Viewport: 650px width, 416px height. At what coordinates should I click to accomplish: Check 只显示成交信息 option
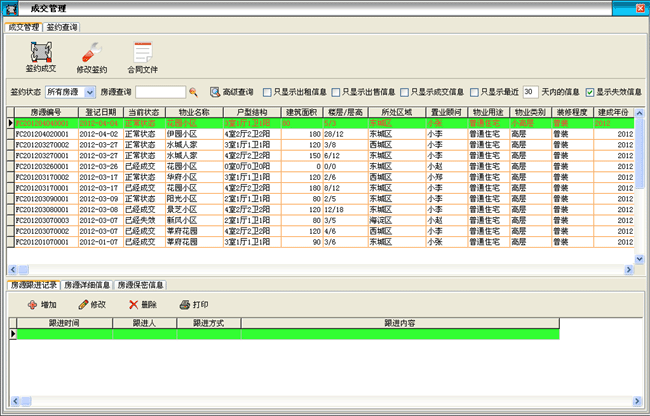pos(405,92)
